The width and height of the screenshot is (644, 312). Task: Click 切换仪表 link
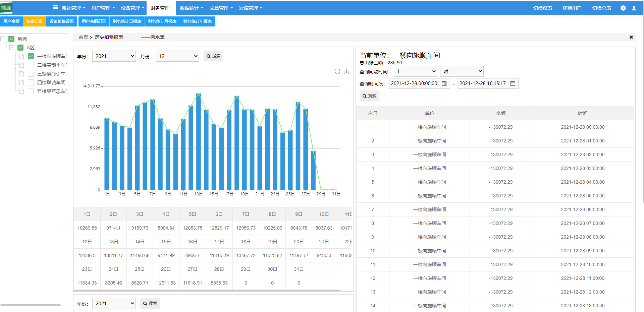coord(543,8)
